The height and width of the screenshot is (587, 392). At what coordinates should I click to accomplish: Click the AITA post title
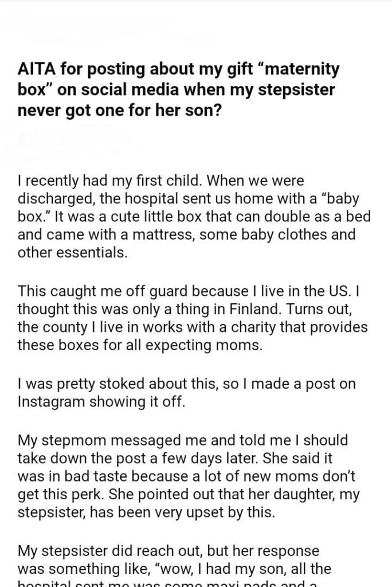point(178,89)
